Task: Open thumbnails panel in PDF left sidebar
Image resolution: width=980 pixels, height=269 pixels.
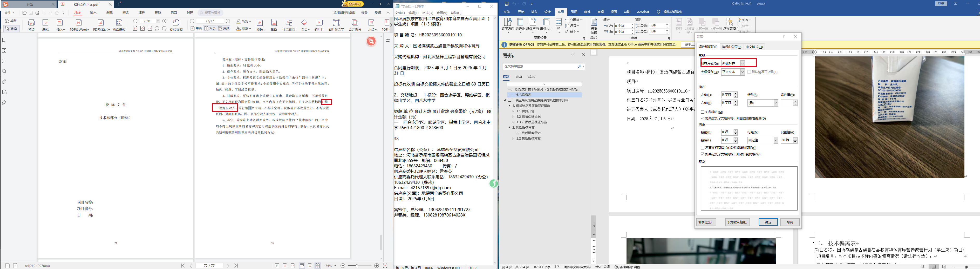Action: click(4, 50)
